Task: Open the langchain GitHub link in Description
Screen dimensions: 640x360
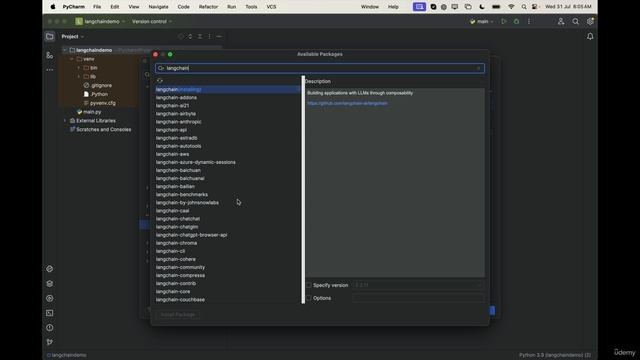Action: coord(347,104)
